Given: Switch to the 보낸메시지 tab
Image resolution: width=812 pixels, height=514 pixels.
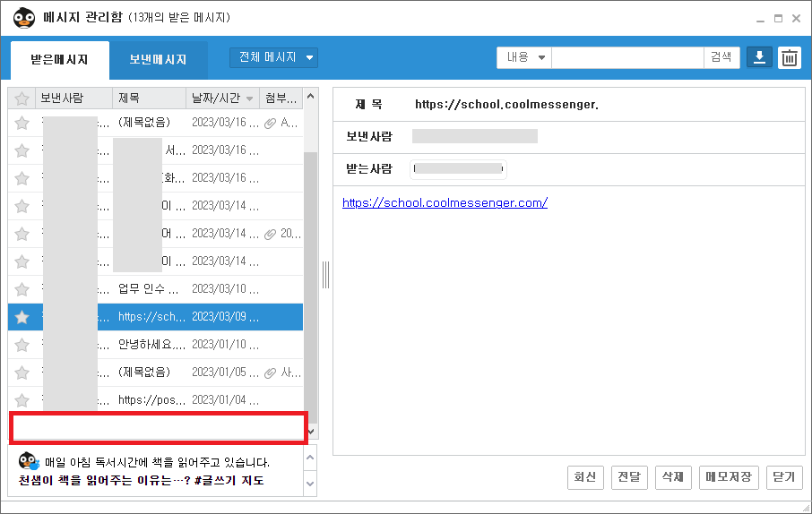Looking at the screenshot, I should (158, 60).
